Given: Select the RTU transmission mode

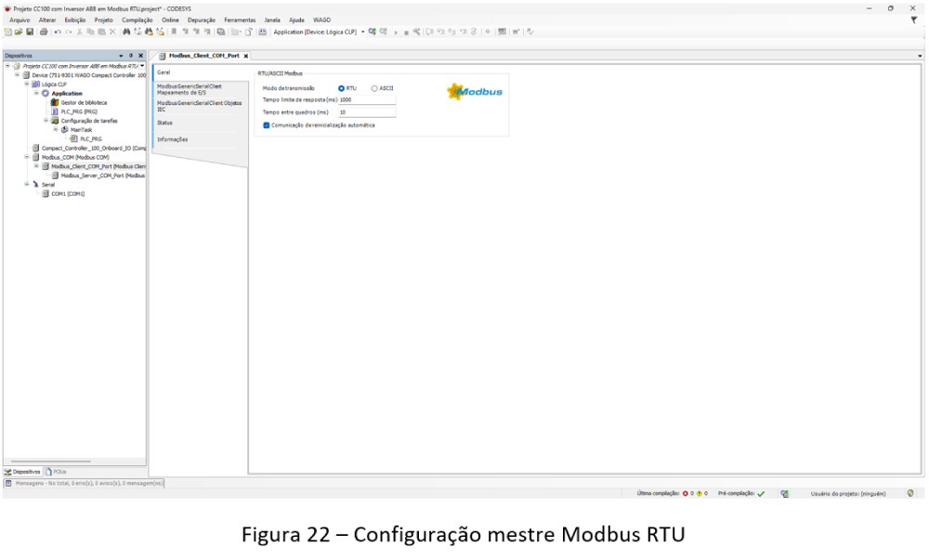Looking at the screenshot, I should pos(342,88).
